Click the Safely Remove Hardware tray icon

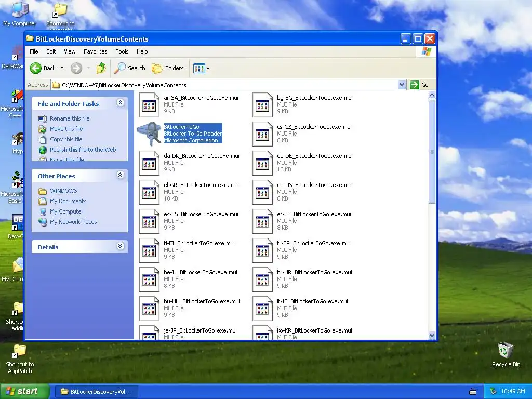coord(493,392)
